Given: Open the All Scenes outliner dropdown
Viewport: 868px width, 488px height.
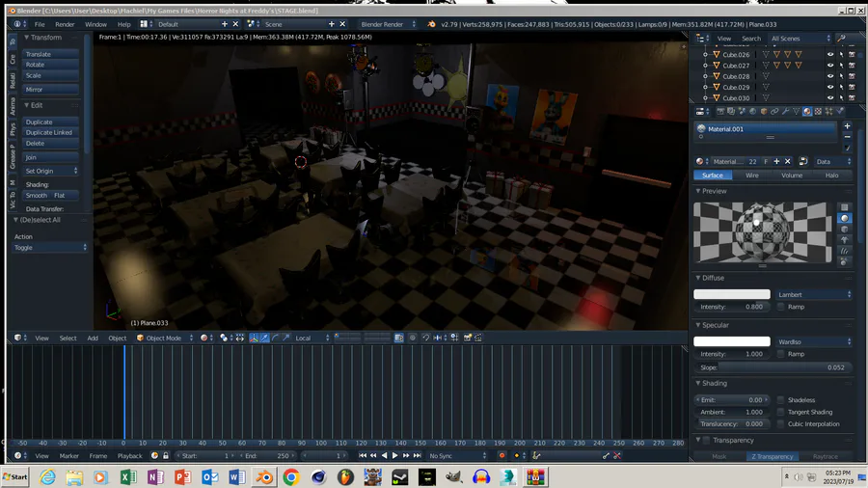Looking at the screenshot, I should [x=800, y=39].
